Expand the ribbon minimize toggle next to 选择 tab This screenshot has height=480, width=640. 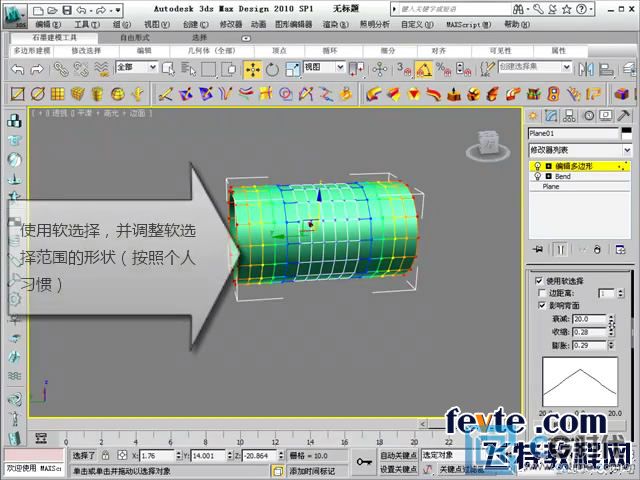[x=246, y=38]
